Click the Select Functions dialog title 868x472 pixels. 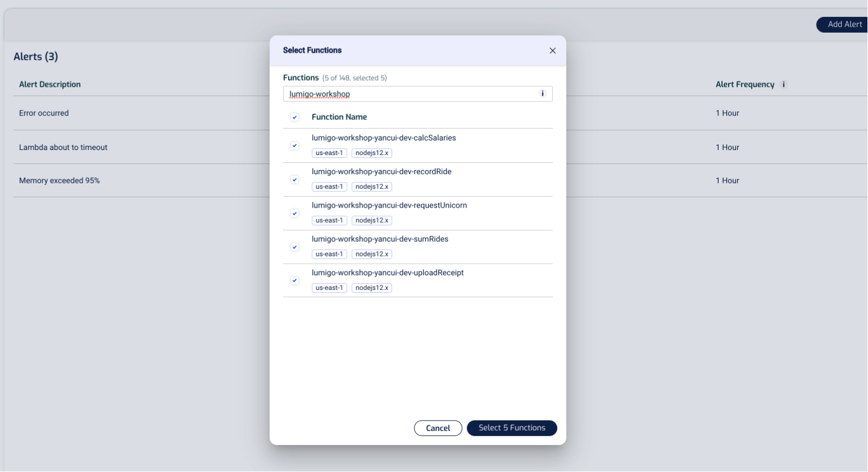(x=312, y=50)
